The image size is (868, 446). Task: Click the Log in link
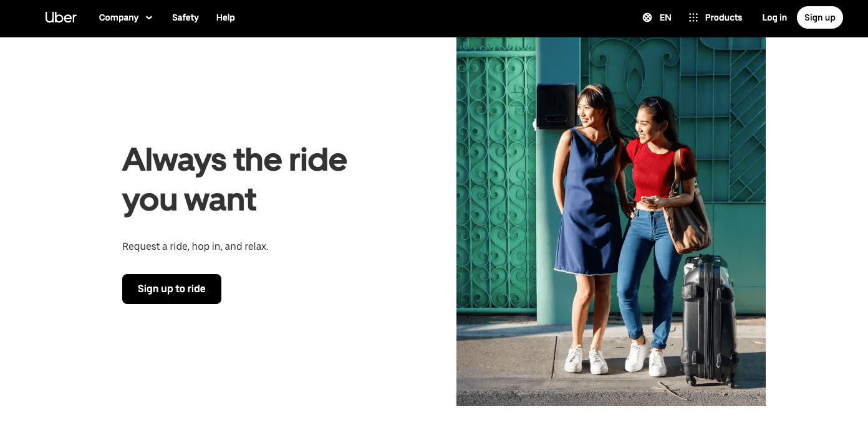[x=774, y=17]
